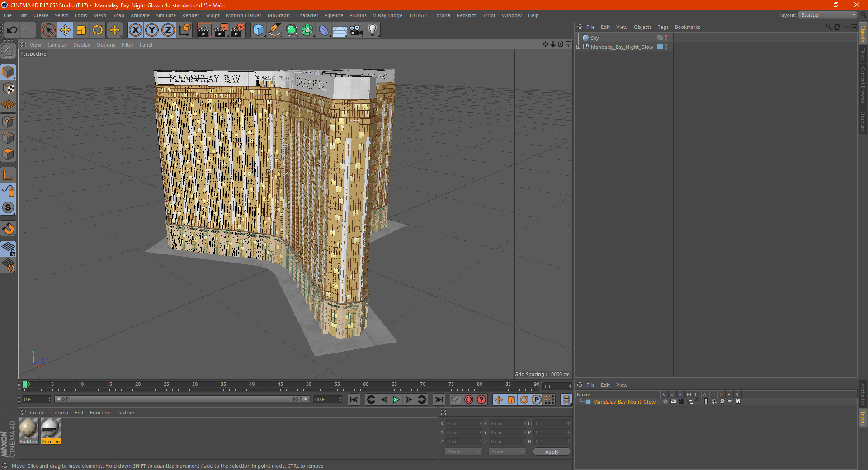Image resolution: width=868 pixels, height=470 pixels.
Task: Click the red autokeying button
Action: [x=469, y=399]
